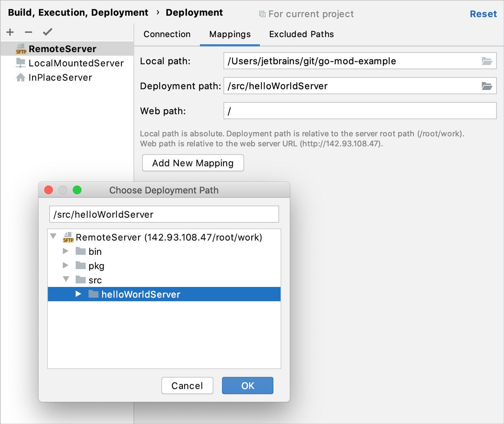Click icon next to For current project
The width and height of the screenshot is (504, 424).
262,14
